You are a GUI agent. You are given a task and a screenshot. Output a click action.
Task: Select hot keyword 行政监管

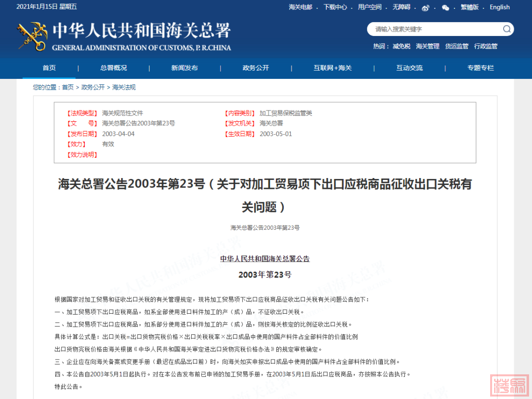click(486, 46)
